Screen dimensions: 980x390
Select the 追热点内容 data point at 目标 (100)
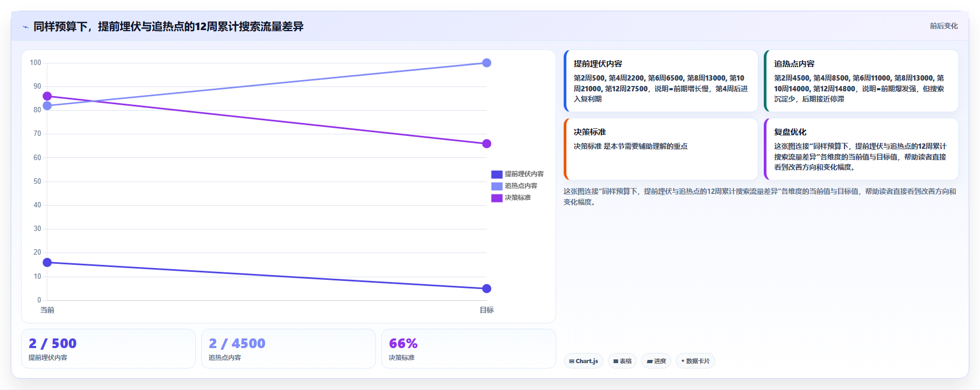point(487,63)
